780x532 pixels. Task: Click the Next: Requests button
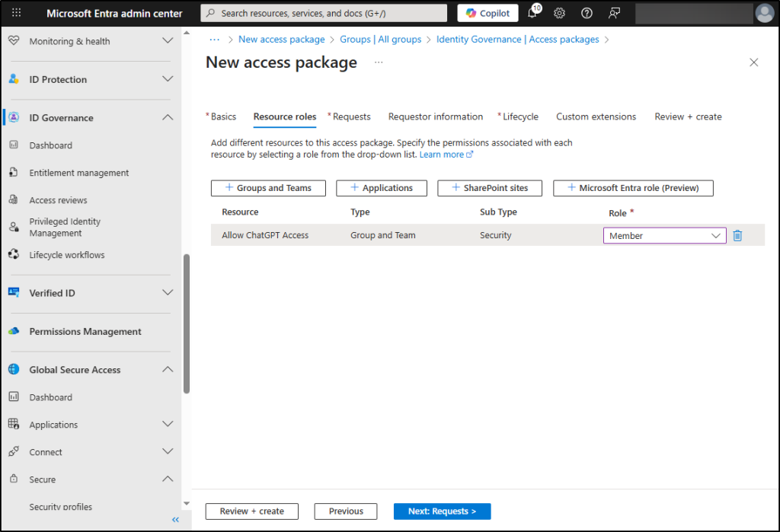[x=442, y=511]
